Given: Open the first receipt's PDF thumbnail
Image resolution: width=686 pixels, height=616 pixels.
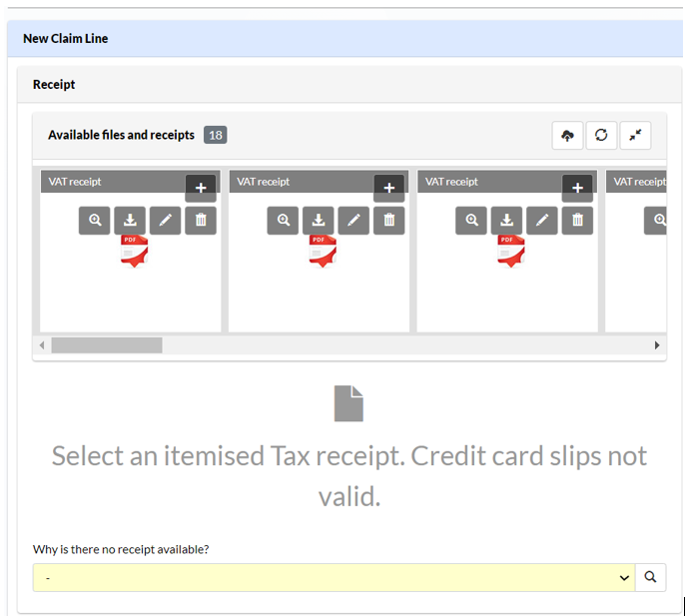Looking at the screenshot, I should click(135, 252).
